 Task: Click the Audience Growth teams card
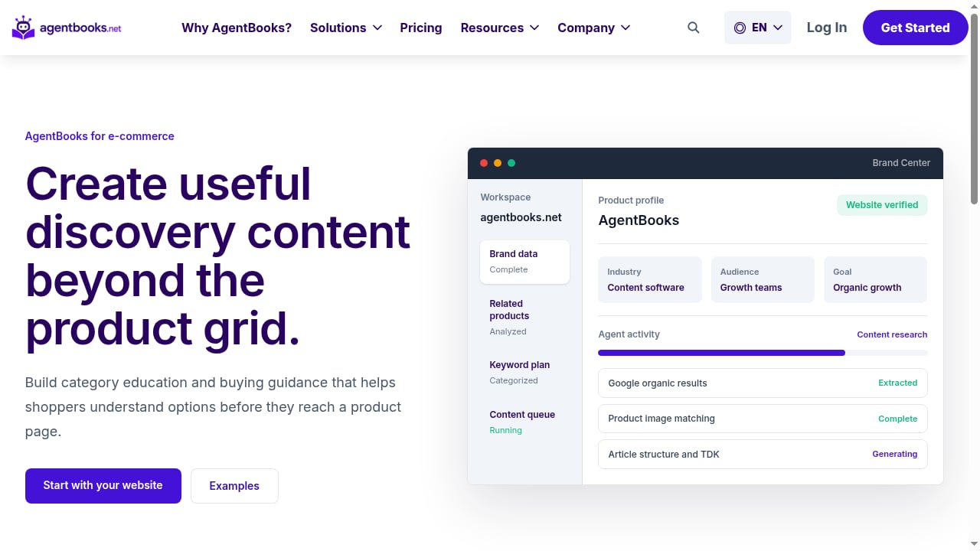coord(763,279)
